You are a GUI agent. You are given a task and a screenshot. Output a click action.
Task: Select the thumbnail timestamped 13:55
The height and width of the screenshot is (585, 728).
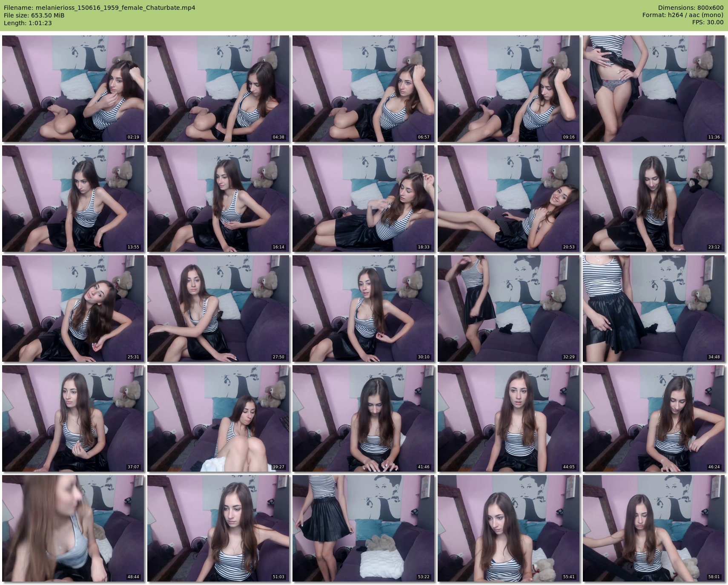coord(73,199)
